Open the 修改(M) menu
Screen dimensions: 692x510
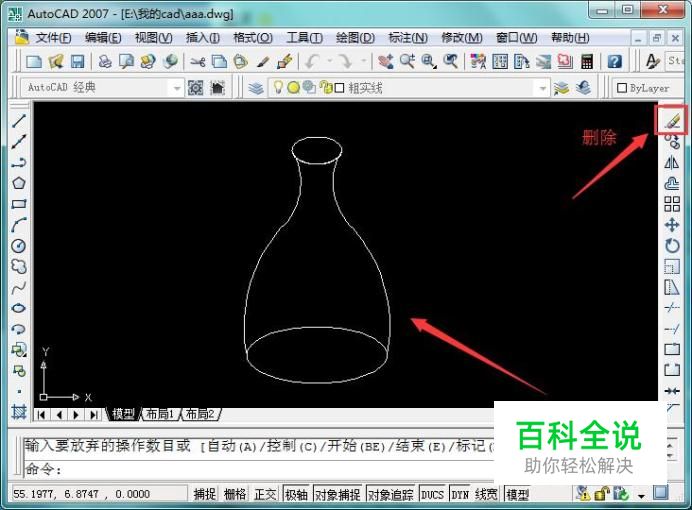[462, 38]
